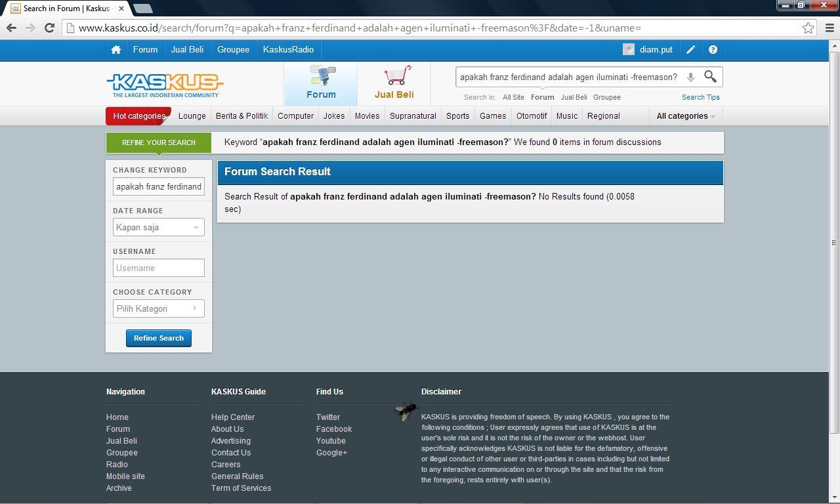The height and width of the screenshot is (504, 840).
Task: Open Forum in the top blue bar
Action: (145, 50)
